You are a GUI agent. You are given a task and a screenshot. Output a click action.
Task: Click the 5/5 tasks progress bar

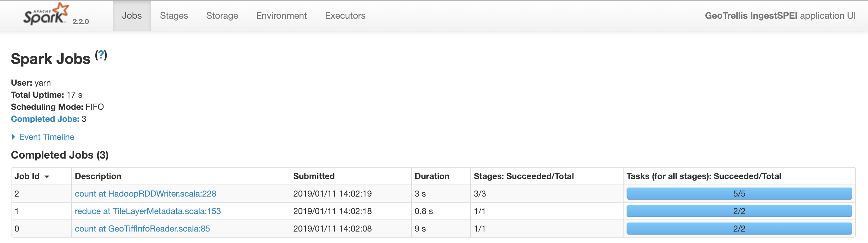tap(739, 194)
